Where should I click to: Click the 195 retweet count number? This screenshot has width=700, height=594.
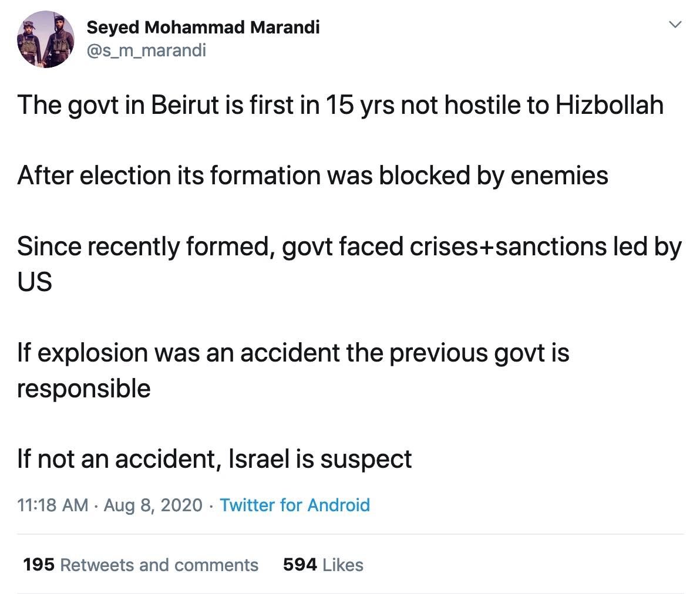pos(39,565)
